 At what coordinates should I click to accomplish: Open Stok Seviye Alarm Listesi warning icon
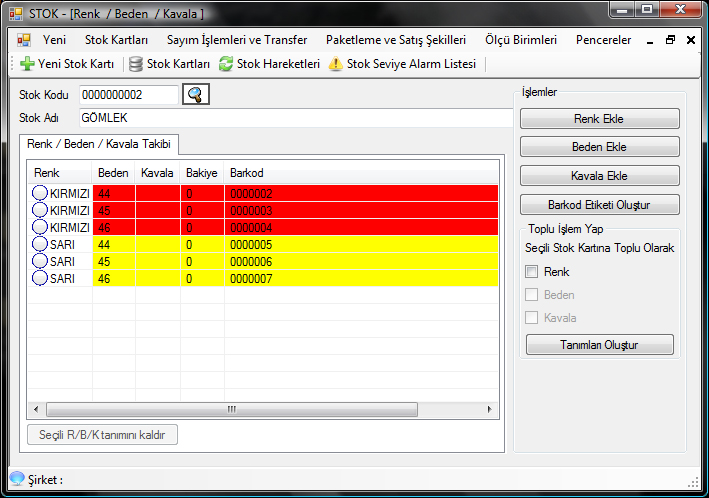[336, 64]
